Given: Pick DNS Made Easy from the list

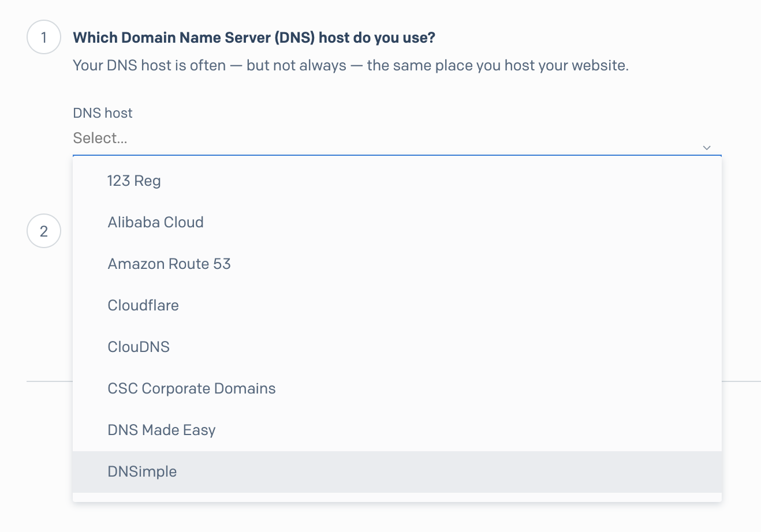Looking at the screenshot, I should tap(397, 430).
